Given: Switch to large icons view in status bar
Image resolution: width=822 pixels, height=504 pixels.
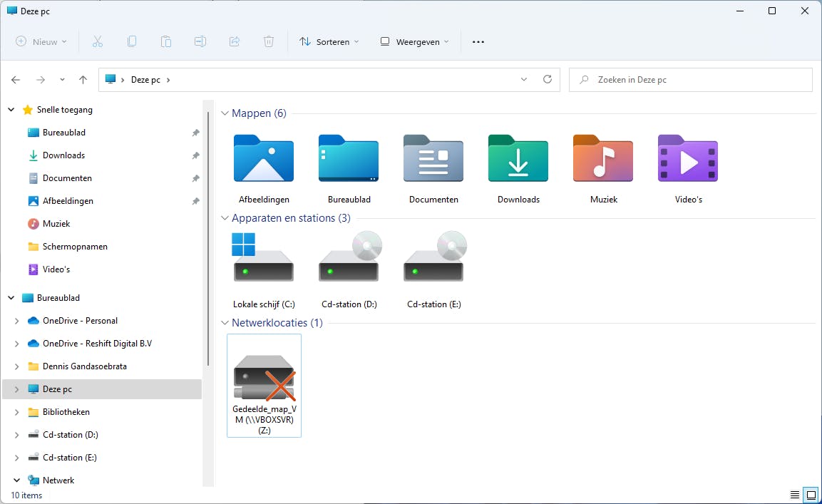Looking at the screenshot, I should pyautogui.click(x=811, y=495).
